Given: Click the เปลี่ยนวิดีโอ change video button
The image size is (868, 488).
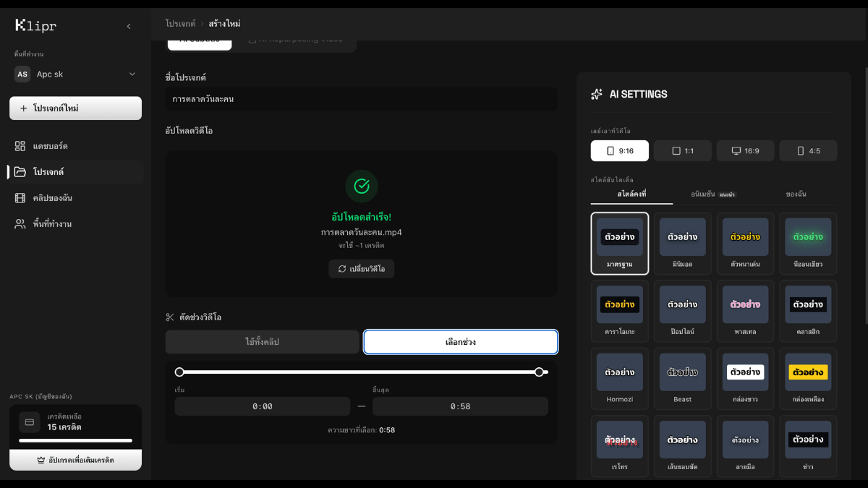Looking at the screenshot, I should click(361, 269).
